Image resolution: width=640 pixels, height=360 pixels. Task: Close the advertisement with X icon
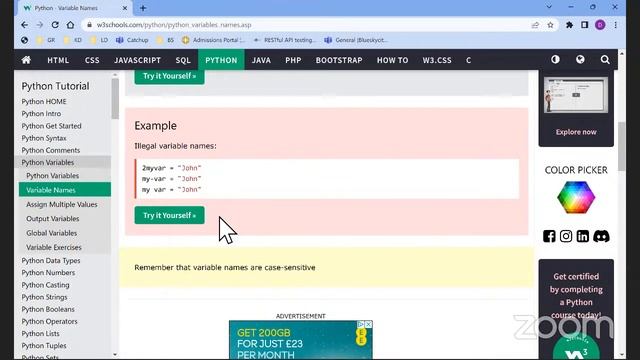click(368, 324)
